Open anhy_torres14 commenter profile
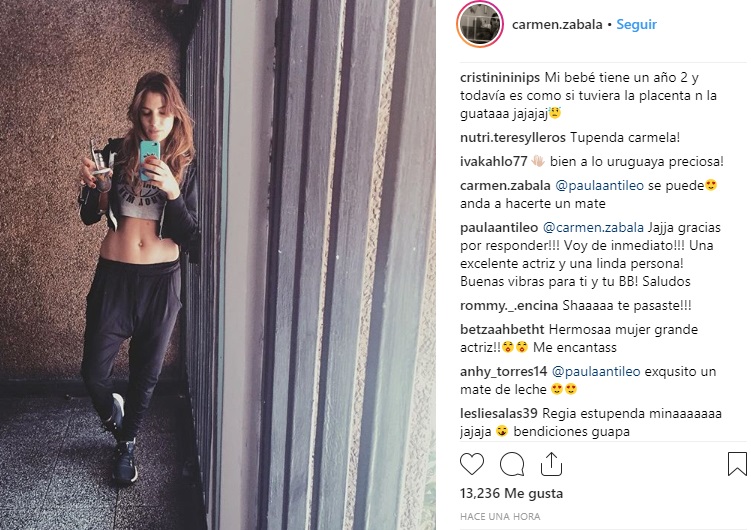Viewport: 751px width, 530px height. (x=503, y=372)
